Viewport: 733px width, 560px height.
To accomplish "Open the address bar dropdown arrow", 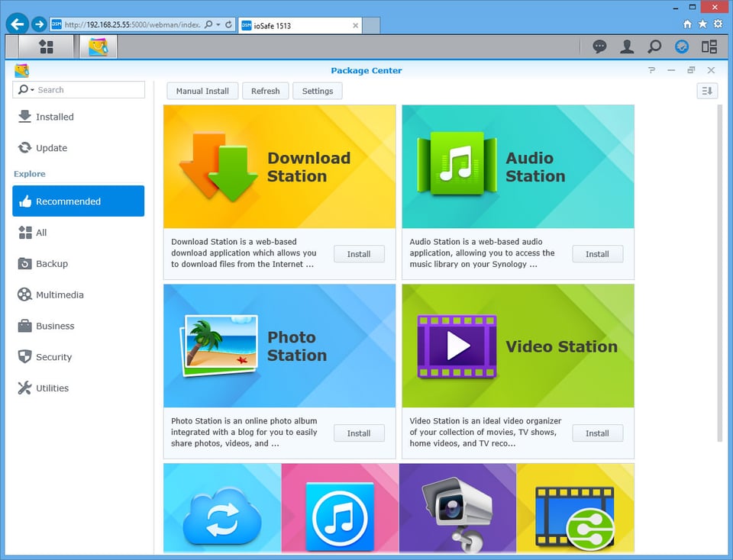I will 218,24.
